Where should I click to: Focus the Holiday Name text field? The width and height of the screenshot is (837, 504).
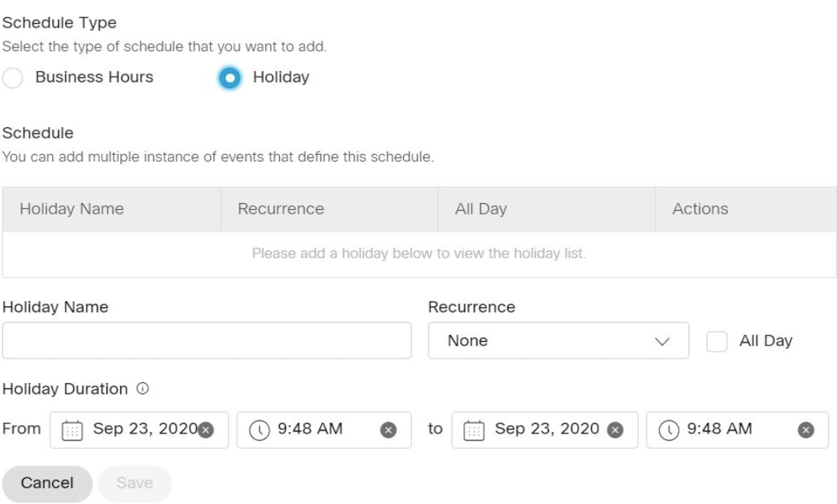tap(207, 341)
